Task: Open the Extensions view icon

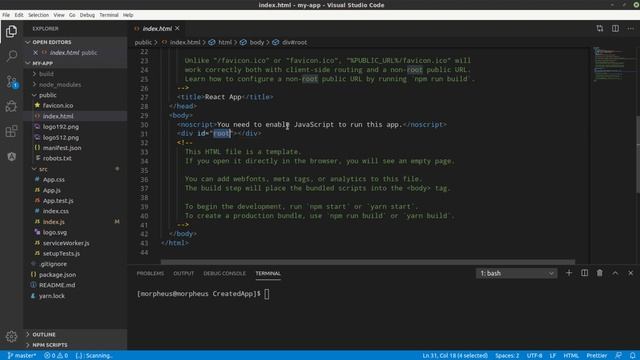Action: pyautogui.click(x=11, y=131)
